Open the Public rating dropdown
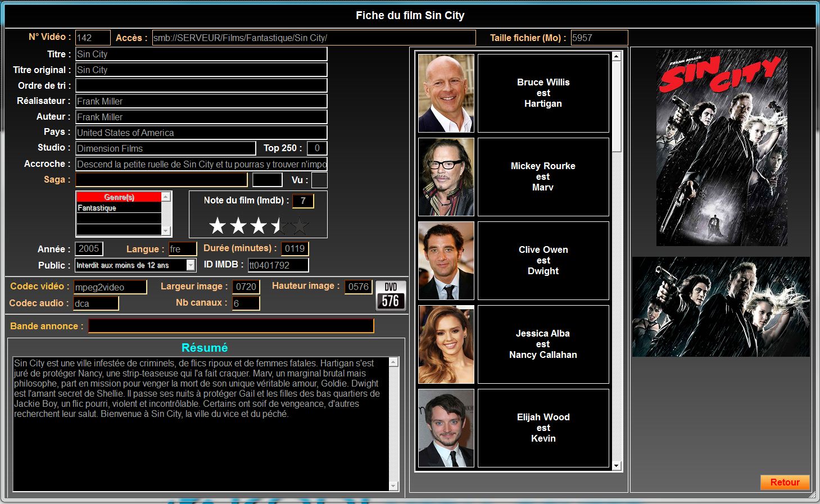The height and width of the screenshot is (504, 820). 191,265
